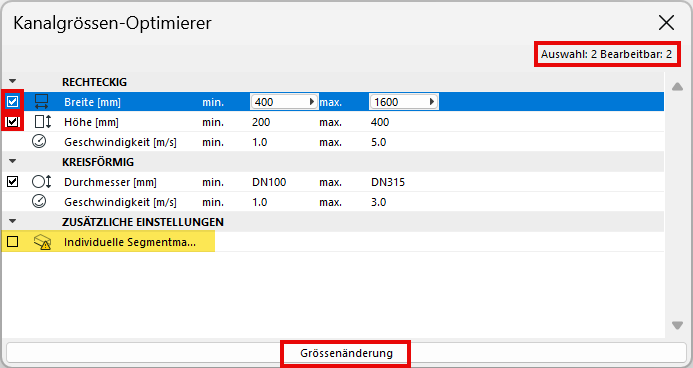693x368 pixels.
Task: Click the circular Geschwindigkeit gauge icon
Action: pyautogui.click(x=39, y=201)
